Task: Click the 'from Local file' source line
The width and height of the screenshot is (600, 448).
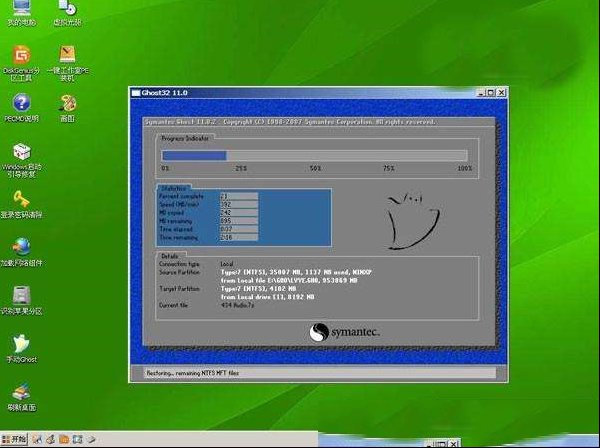Action: (x=289, y=280)
